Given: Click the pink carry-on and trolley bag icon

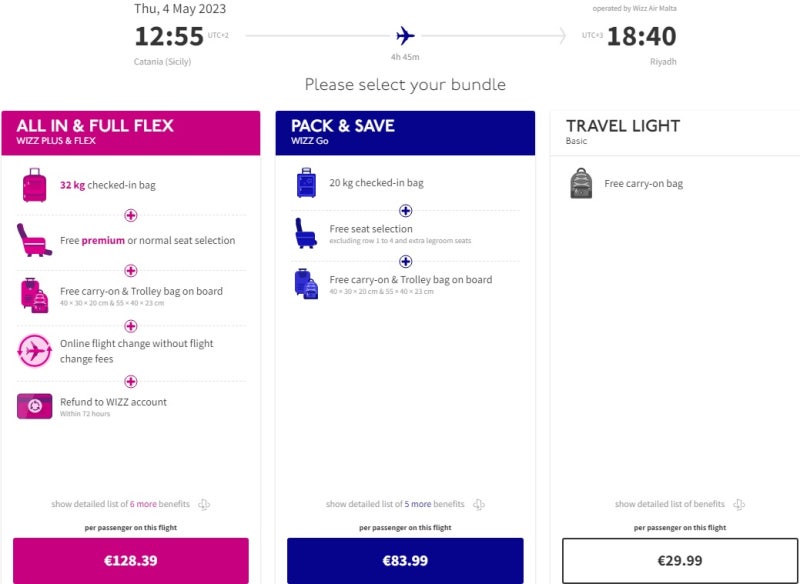Looking at the screenshot, I should click(x=35, y=295).
